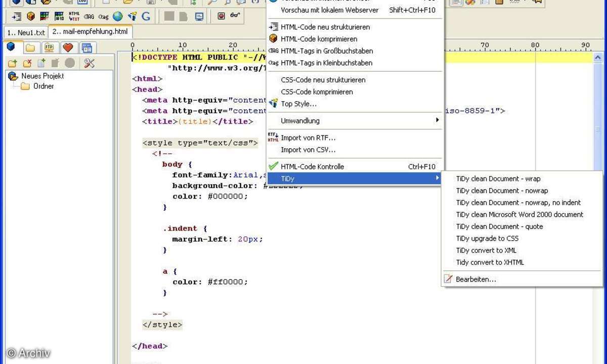Click the lowercase tag toolbar icon
This screenshot has height=364, width=607.
[x=104, y=16]
